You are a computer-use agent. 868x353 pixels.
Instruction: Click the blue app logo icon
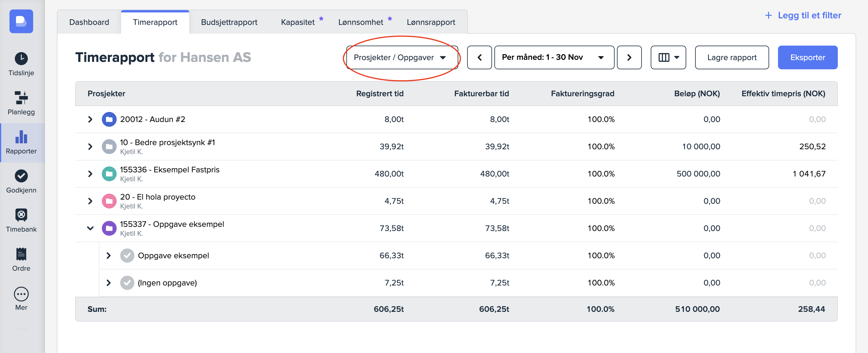pos(21,21)
